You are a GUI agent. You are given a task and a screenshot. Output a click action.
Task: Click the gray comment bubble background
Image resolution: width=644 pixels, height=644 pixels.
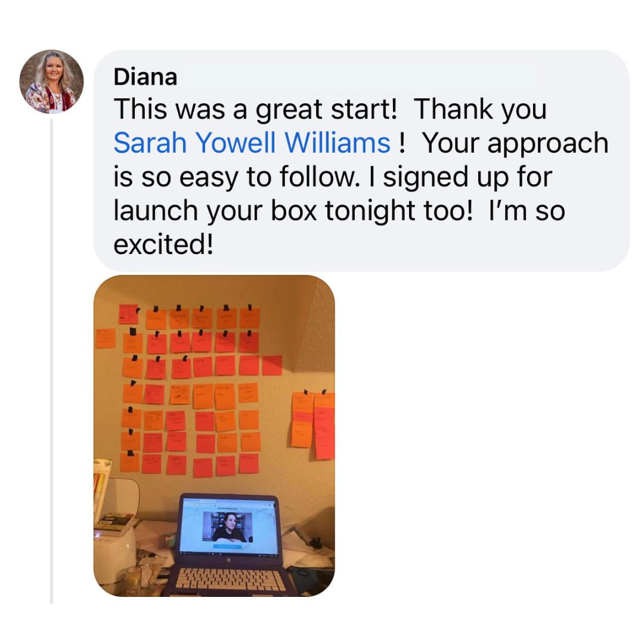pyautogui.click(x=361, y=160)
